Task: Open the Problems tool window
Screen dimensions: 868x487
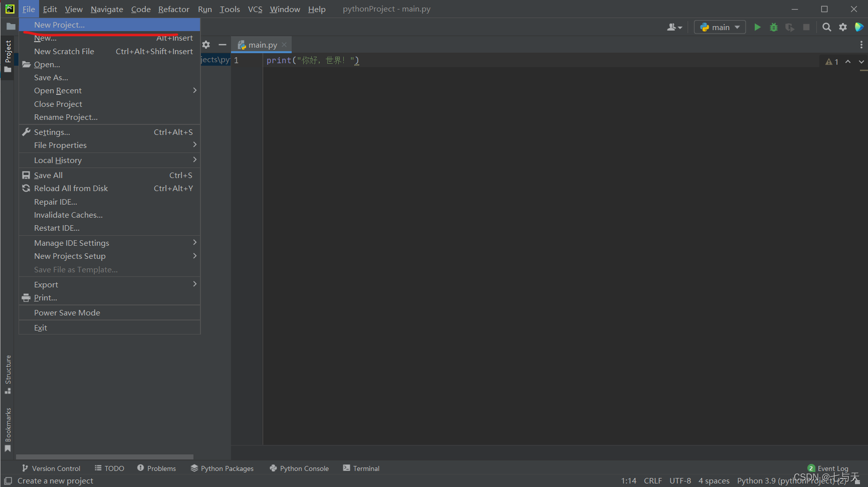Action: (156, 468)
